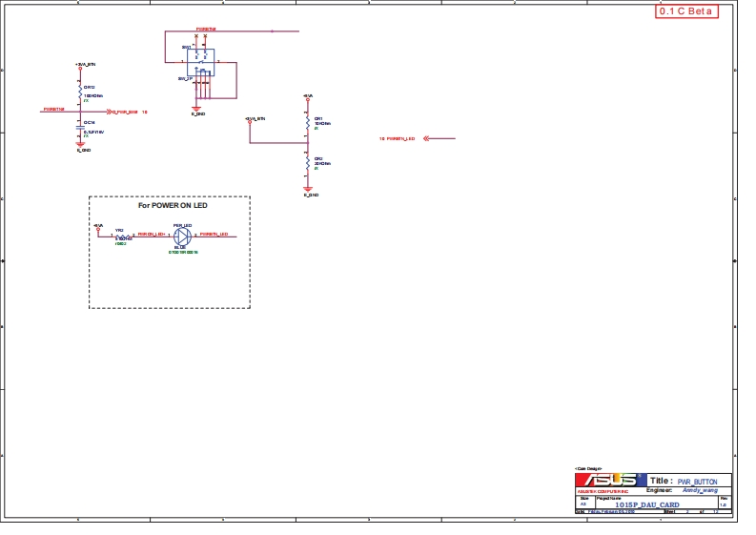This screenshot has width=756, height=535.
Task: Select the ground symbol below OC14
Action: [x=81, y=144]
